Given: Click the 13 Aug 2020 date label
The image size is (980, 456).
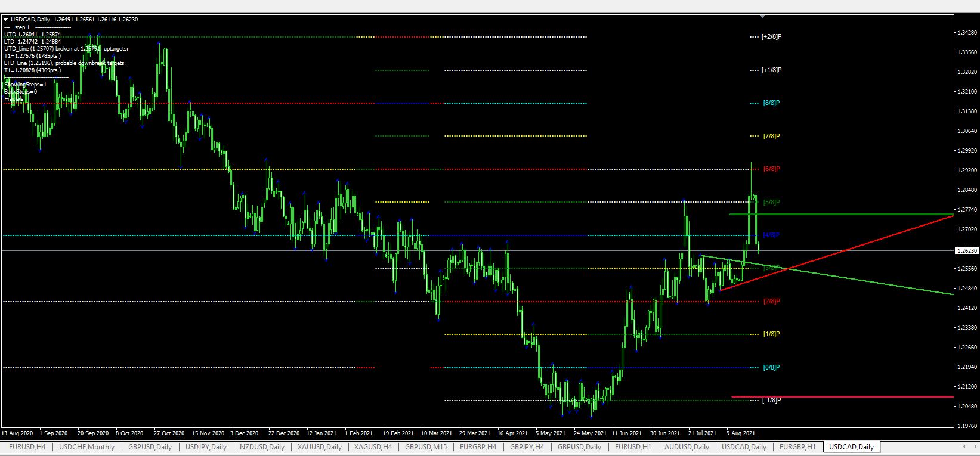Looking at the screenshot, I should tap(17, 433).
